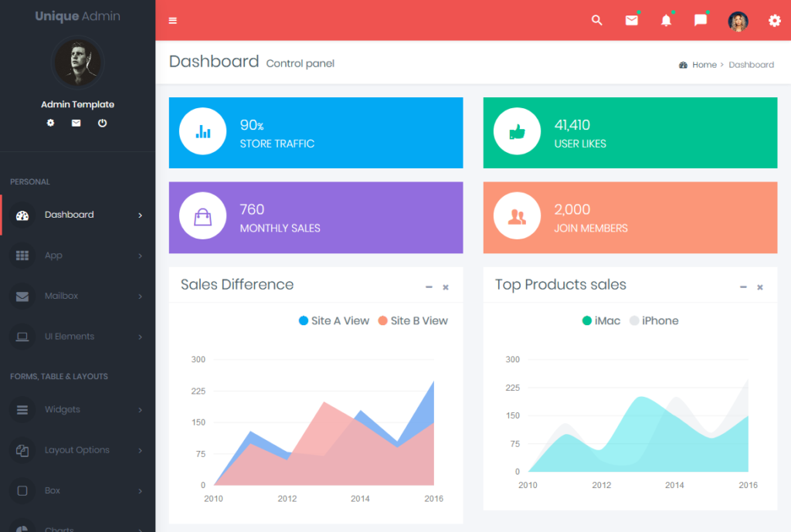
Task: Click the power icon under Admin Template
Action: 102,123
